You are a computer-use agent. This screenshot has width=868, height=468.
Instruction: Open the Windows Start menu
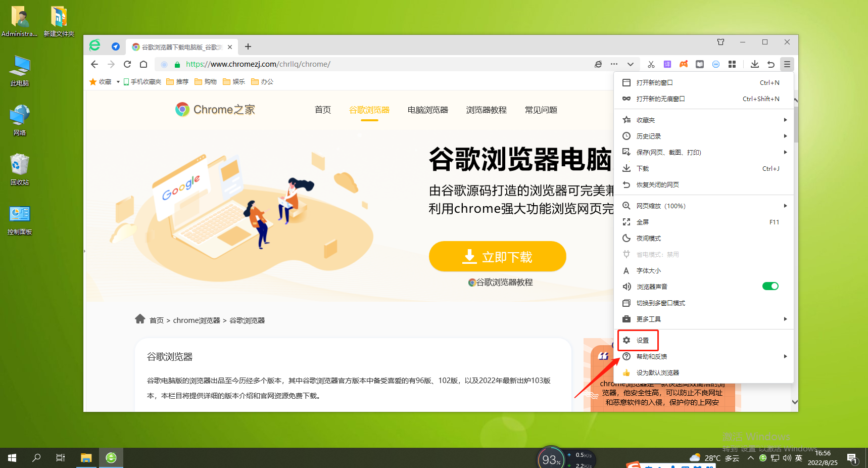point(12,458)
